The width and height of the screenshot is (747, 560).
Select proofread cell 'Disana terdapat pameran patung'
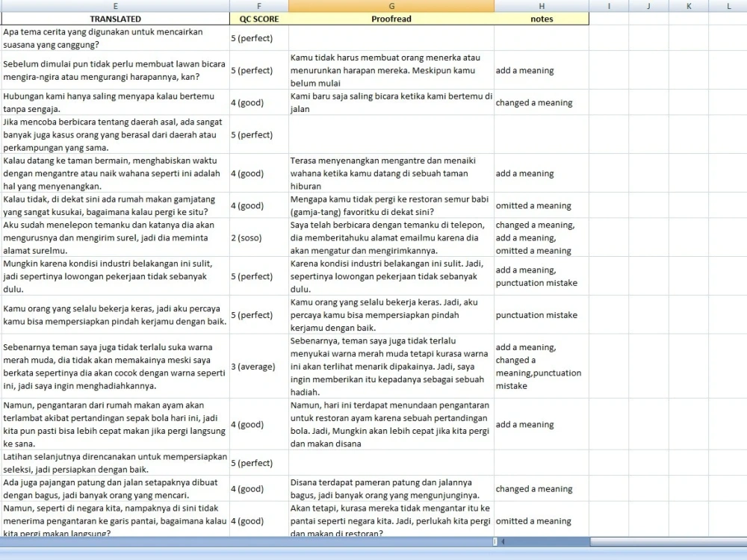pos(391,488)
